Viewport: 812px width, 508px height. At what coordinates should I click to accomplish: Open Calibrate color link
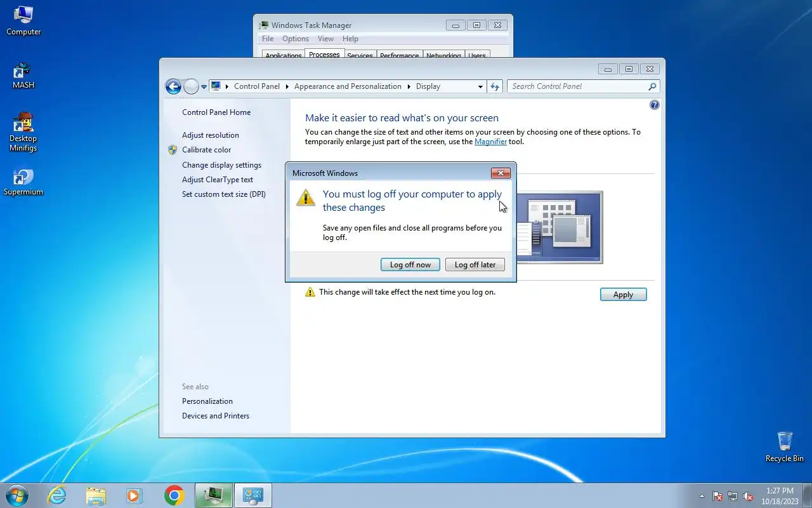pos(206,150)
